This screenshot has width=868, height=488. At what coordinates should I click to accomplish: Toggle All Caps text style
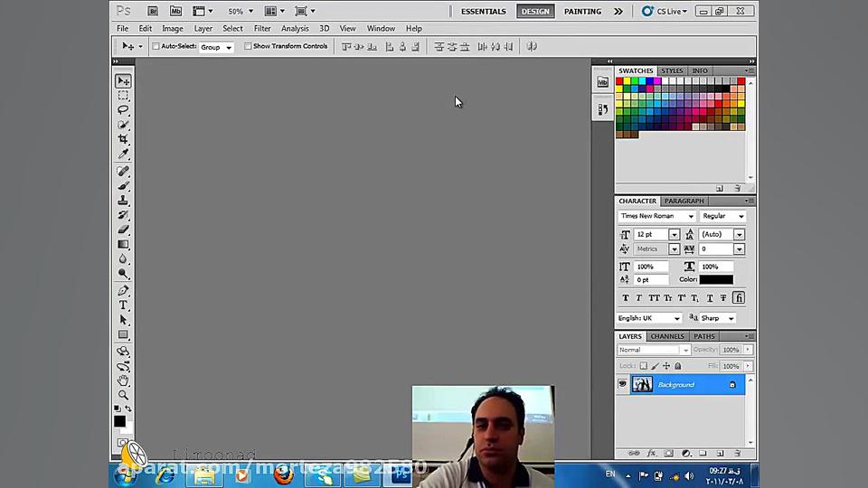point(654,298)
